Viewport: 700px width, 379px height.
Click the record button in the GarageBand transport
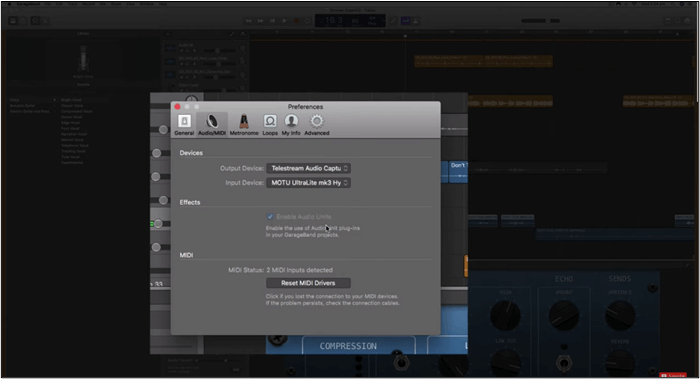296,21
